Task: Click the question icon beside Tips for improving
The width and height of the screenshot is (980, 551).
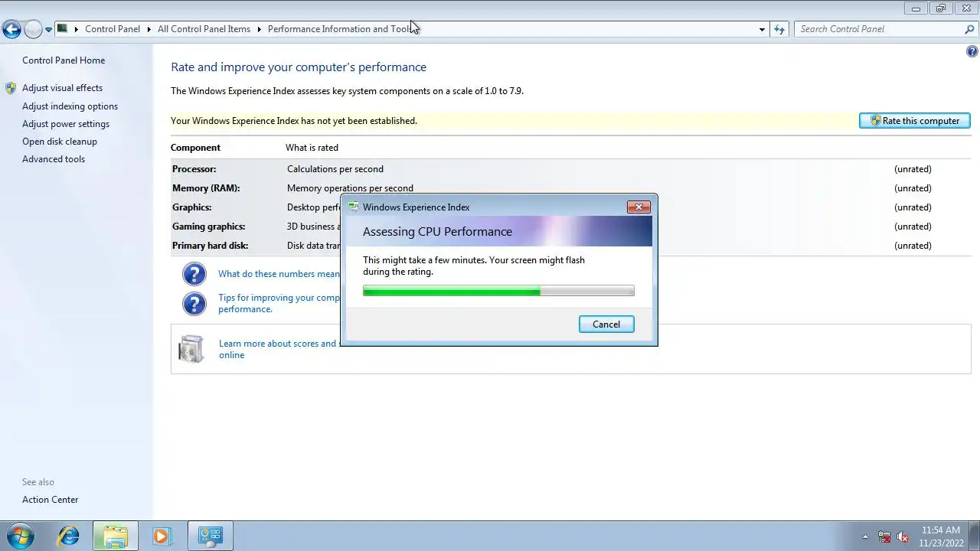Action: tap(194, 304)
